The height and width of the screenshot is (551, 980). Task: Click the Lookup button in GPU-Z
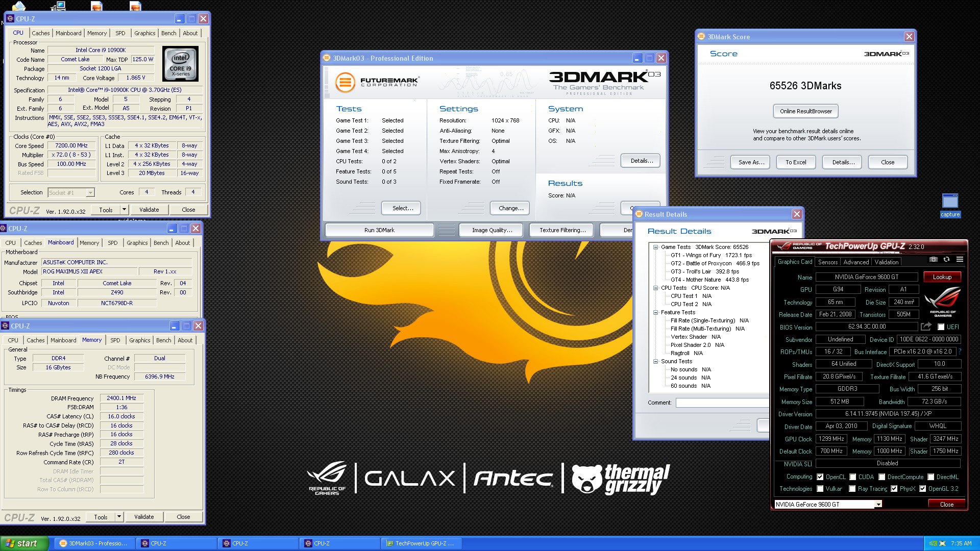click(x=942, y=277)
